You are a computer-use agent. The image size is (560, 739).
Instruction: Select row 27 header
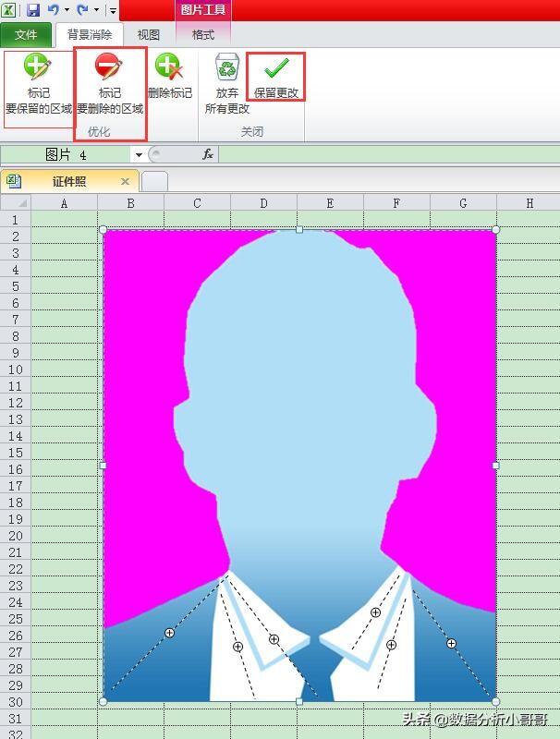(16, 652)
